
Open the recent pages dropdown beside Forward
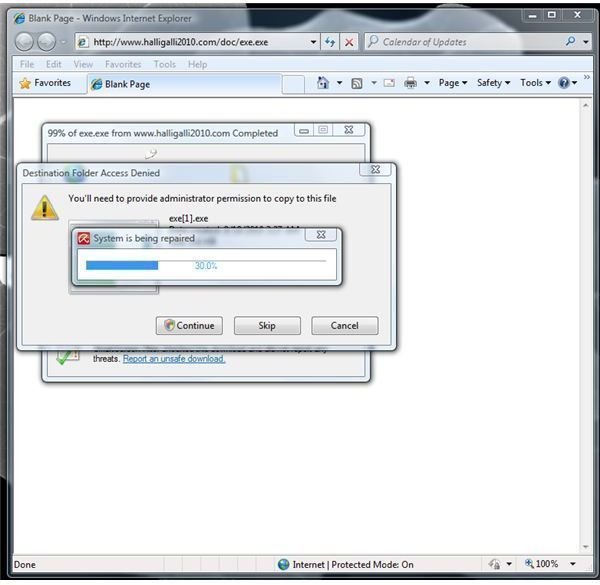[64, 42]
